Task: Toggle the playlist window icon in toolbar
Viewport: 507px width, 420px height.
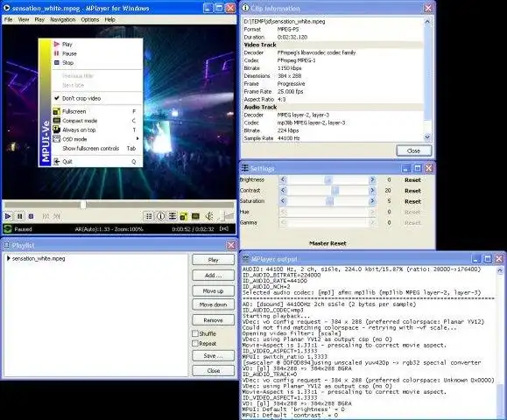Action: (149, 216)
